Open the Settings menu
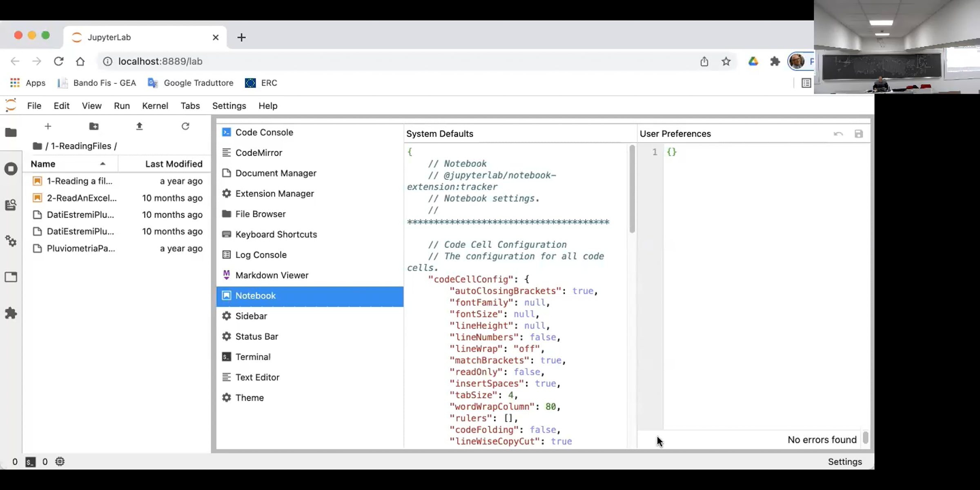The width and height of the screenshot is (980, 490). coord(229,106)
